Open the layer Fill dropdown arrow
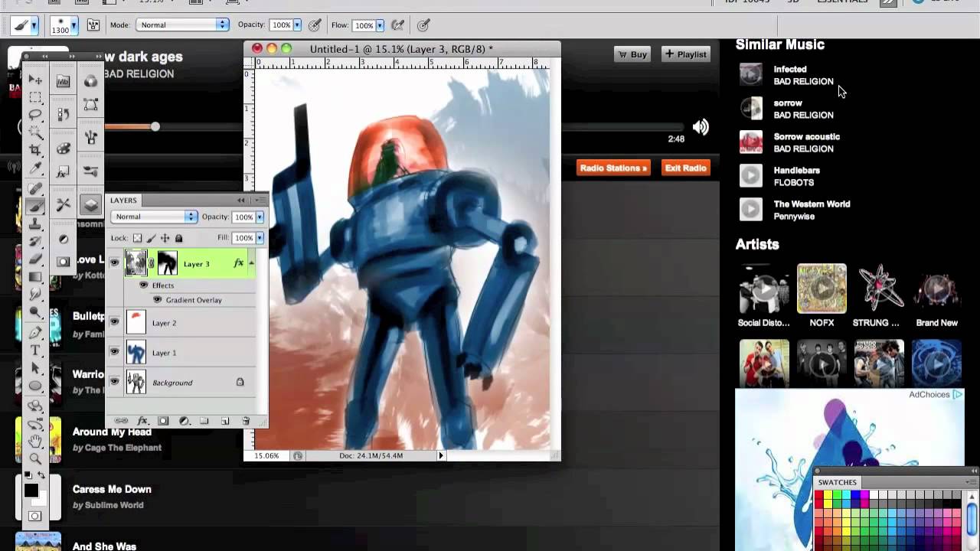The width and height of the screenshot is (980, 551). click(x=260, y=238)
